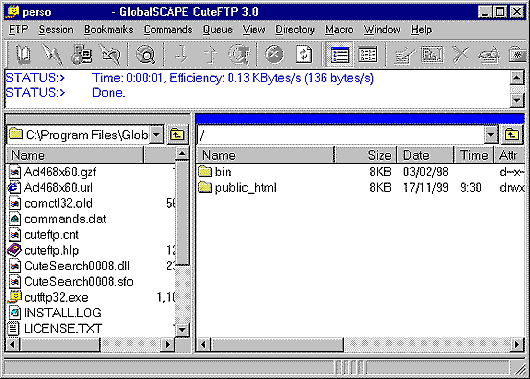Switch to long listing view icon
Screen dimensions: 530x379
(339, 54)
